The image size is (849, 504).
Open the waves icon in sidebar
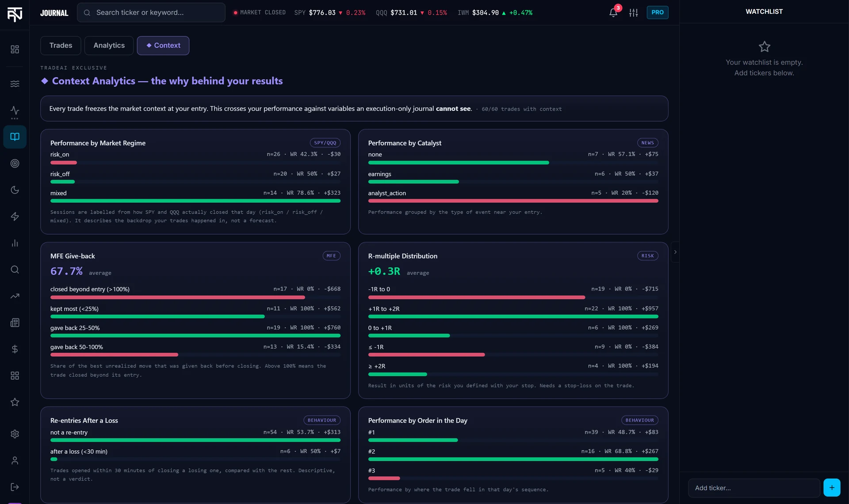pos(15,84)
